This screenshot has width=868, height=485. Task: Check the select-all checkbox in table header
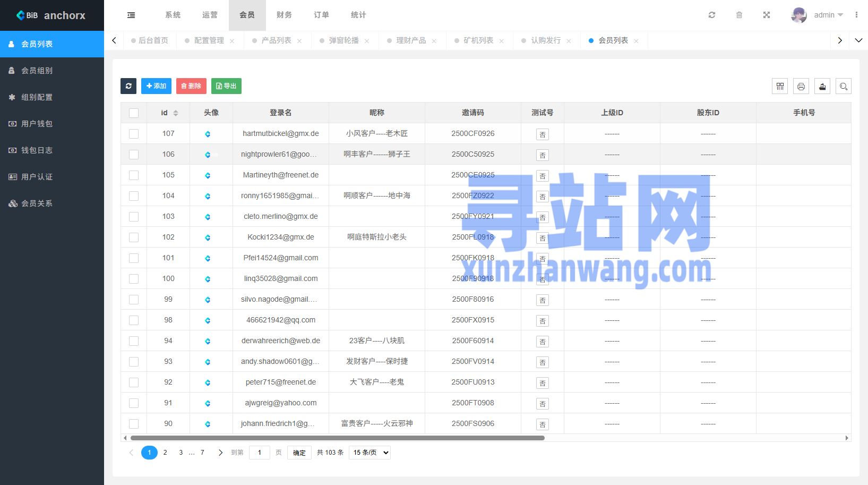(x=134, y=113)
